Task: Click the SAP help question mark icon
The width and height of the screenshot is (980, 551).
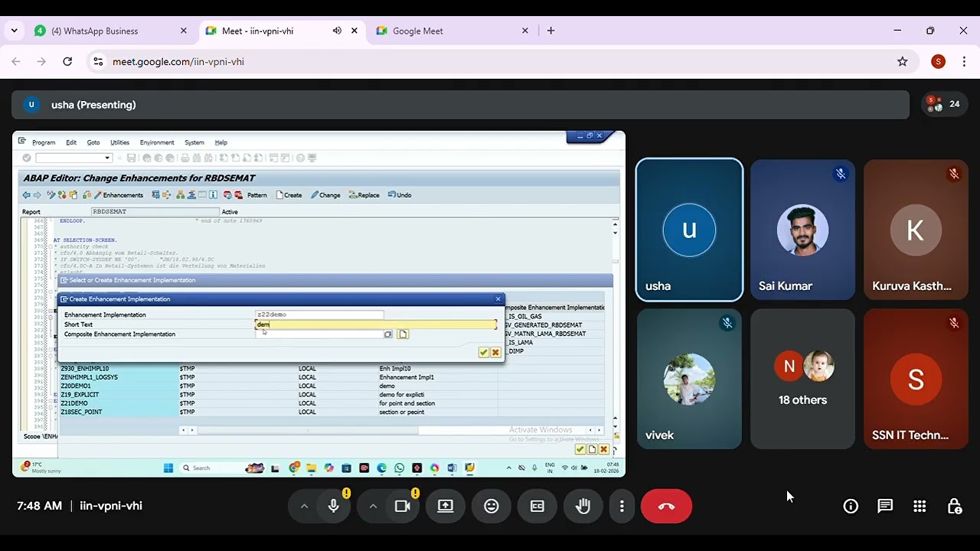Action: [x=300, y=158]
